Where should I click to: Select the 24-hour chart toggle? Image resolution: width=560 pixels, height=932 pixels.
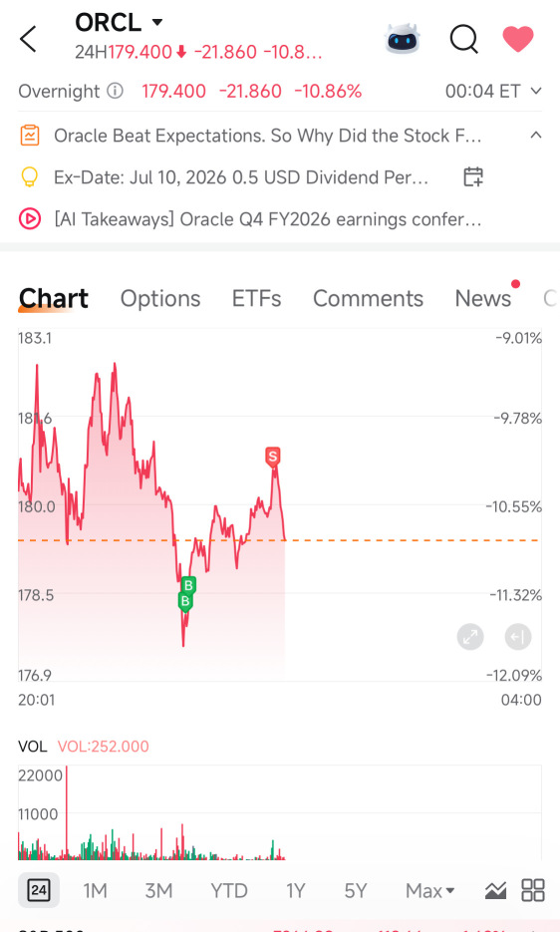(39, 890)
